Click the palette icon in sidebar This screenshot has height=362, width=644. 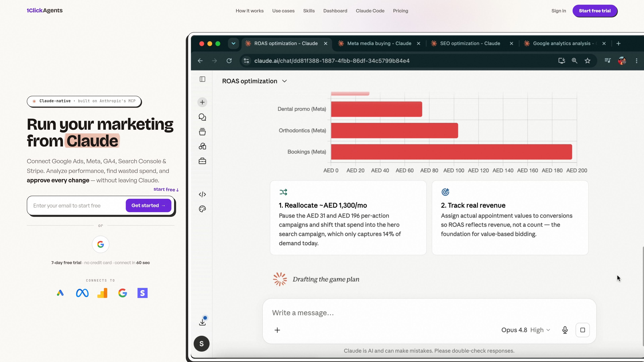click(202, 209)
